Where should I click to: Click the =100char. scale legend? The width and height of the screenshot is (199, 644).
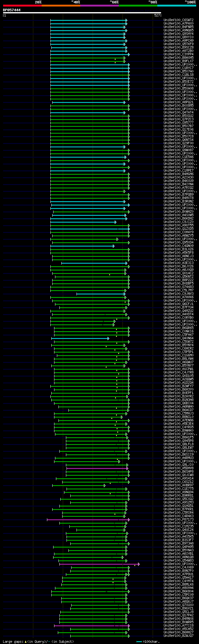click(148, 642)
